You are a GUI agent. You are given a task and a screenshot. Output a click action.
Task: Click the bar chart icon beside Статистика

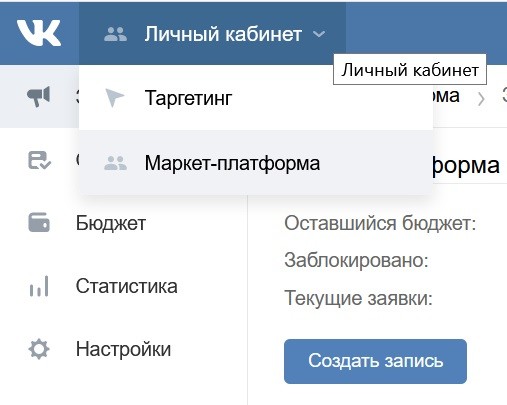[x=39, y=286]
